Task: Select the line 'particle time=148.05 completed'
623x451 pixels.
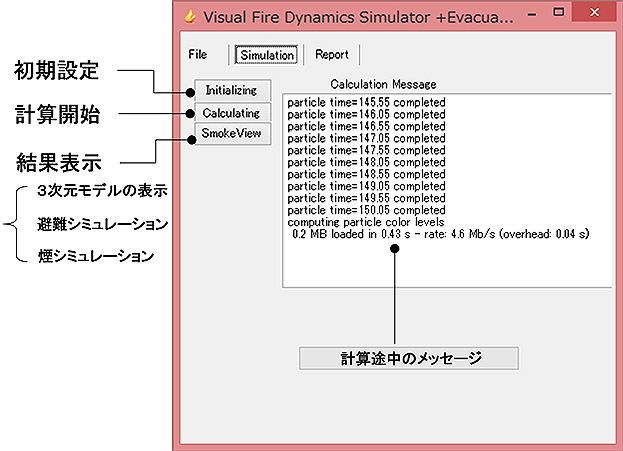Action: point(366,162)
